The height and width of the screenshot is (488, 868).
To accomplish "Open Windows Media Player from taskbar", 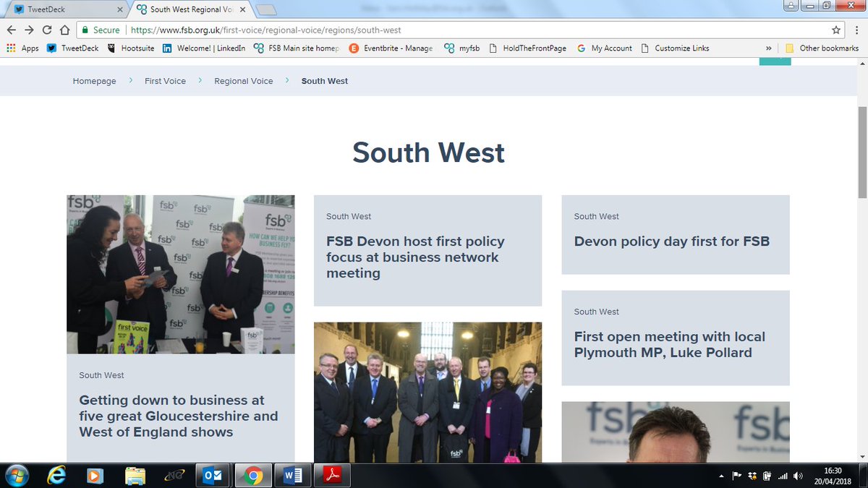I will [x=95, y=476].
